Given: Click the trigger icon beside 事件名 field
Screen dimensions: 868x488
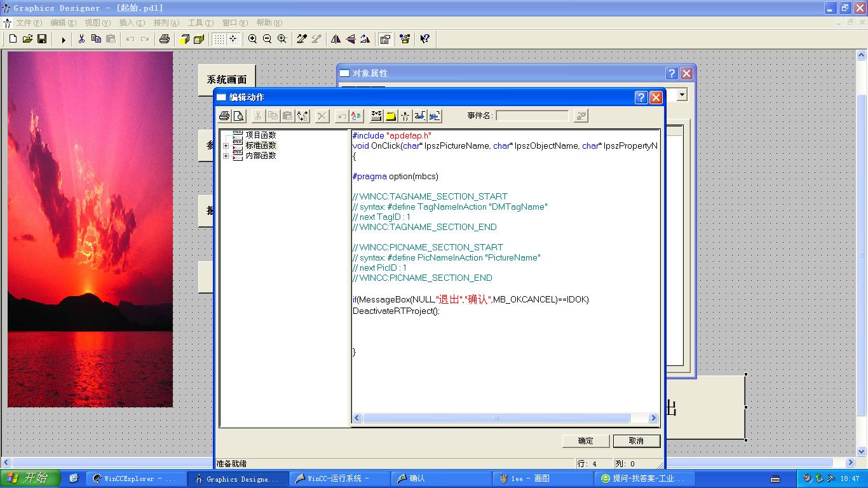Looking at the screenshot, I should [x=580, y=116].
